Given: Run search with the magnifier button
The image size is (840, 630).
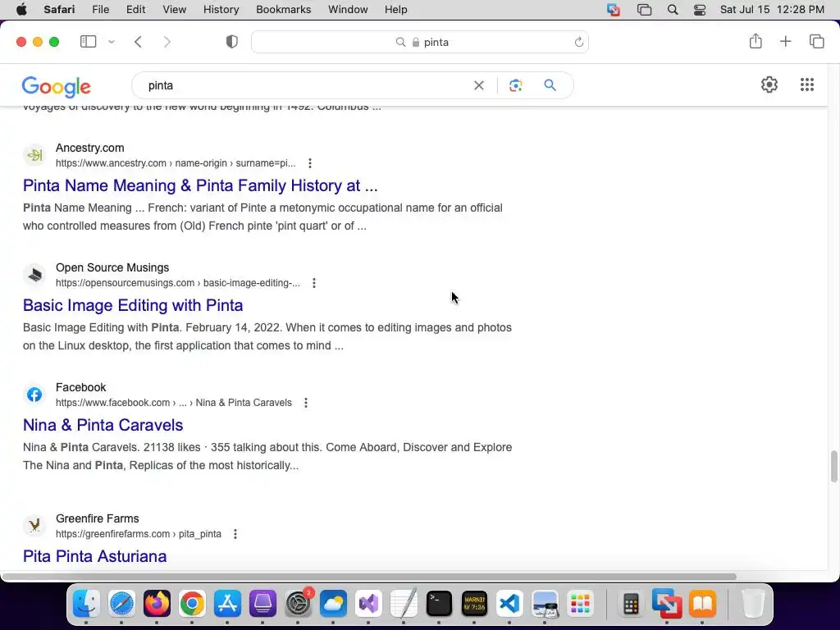Looking at the screenshot, I should (550, 85).
